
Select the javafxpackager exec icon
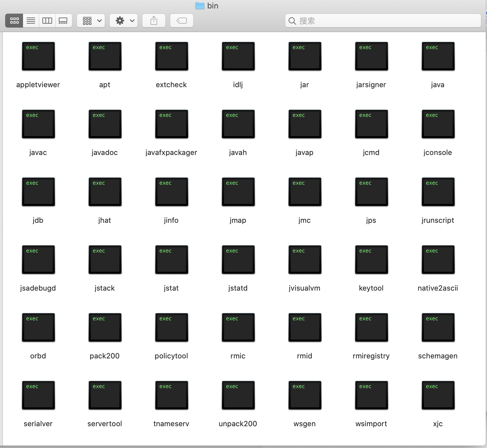(172, 124)
